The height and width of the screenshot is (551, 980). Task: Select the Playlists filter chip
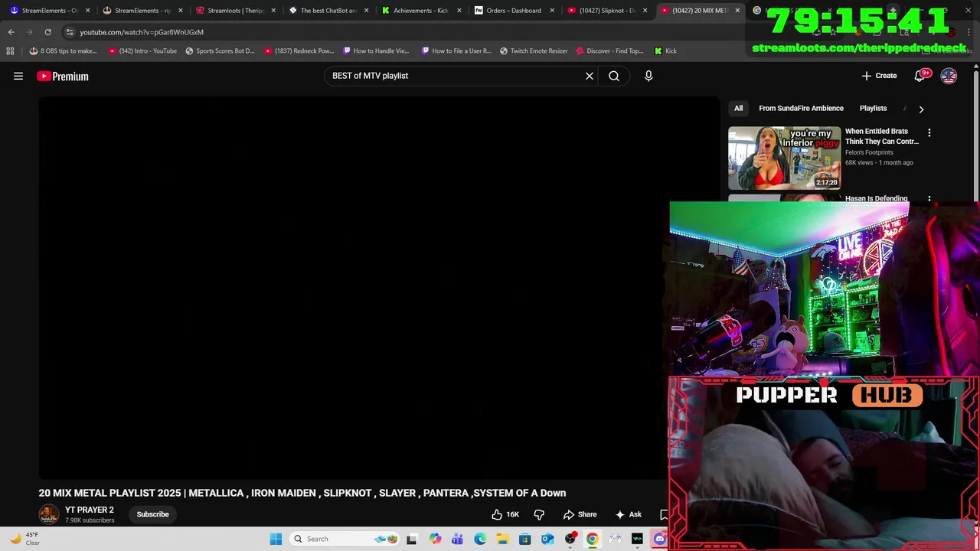[x=873, y=109]
